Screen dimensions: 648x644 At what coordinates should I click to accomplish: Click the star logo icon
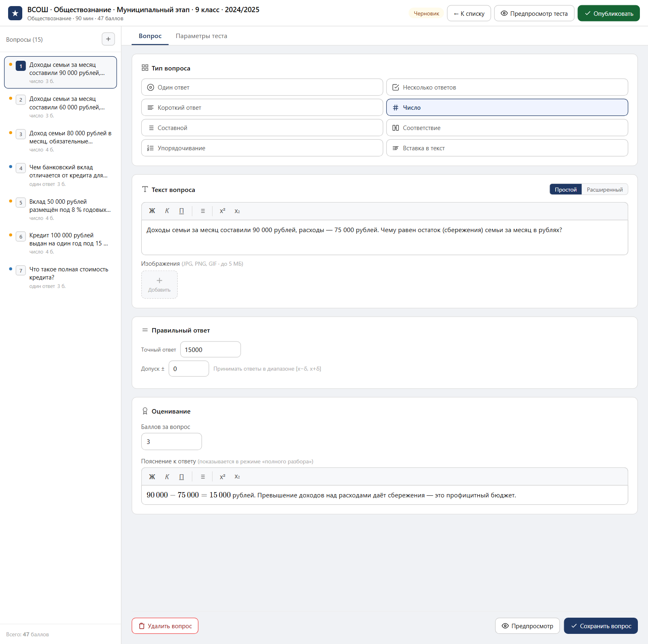coord(15,13)
